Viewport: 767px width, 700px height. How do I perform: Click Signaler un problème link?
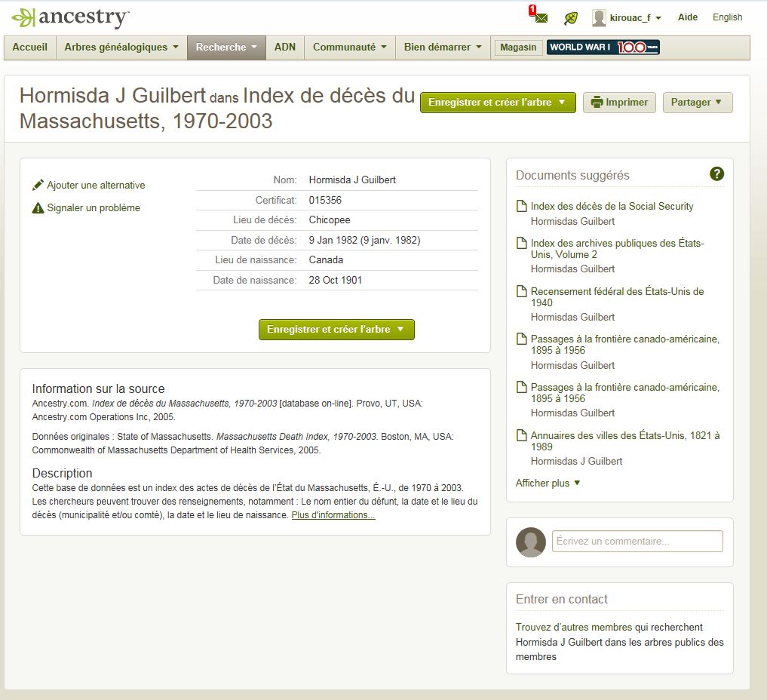point(94,208)
